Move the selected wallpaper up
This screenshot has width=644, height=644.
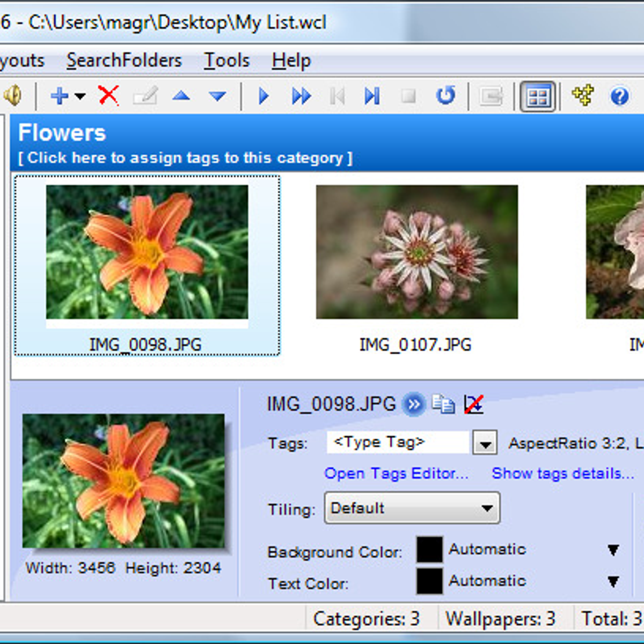(x=181, y=96)
